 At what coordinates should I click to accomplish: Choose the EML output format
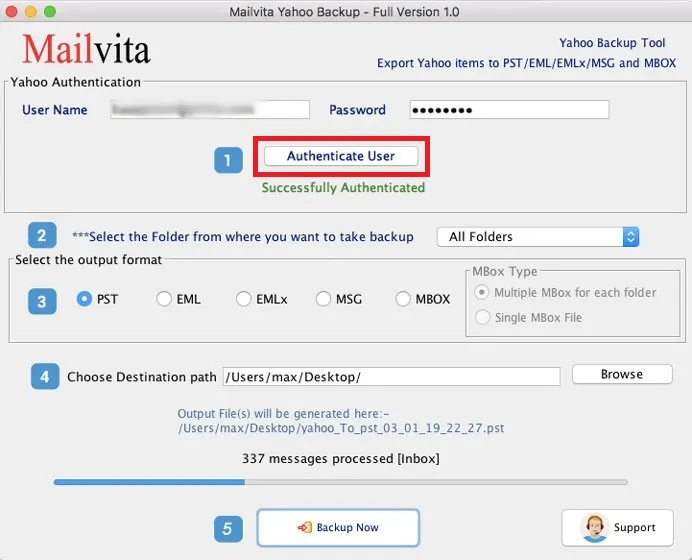[x=164, y=299]
